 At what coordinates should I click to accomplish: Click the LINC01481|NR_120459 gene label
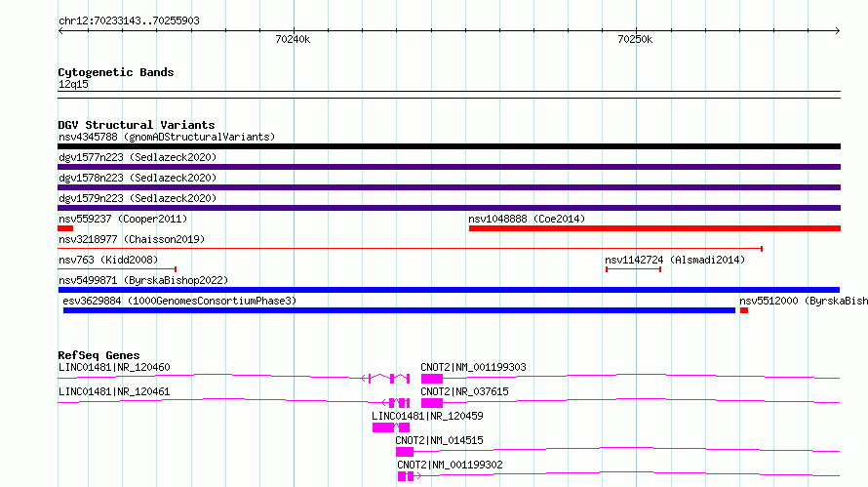(427, 416)
